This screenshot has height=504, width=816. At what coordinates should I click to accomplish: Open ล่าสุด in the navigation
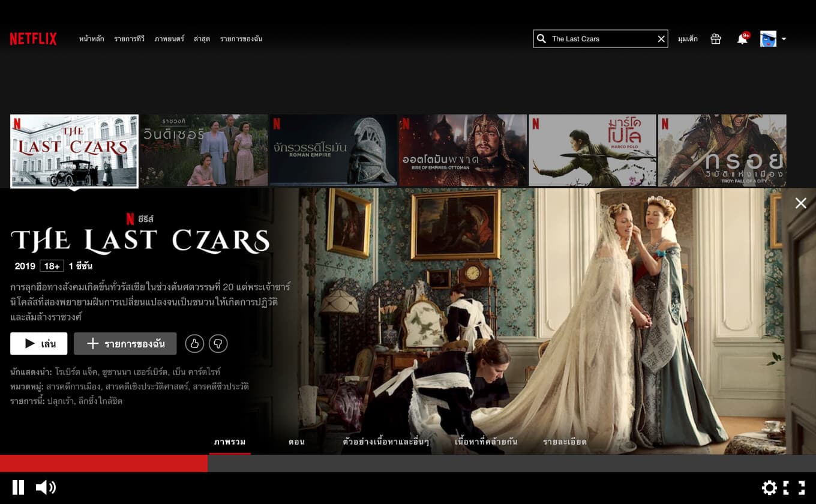coord(202,39)
